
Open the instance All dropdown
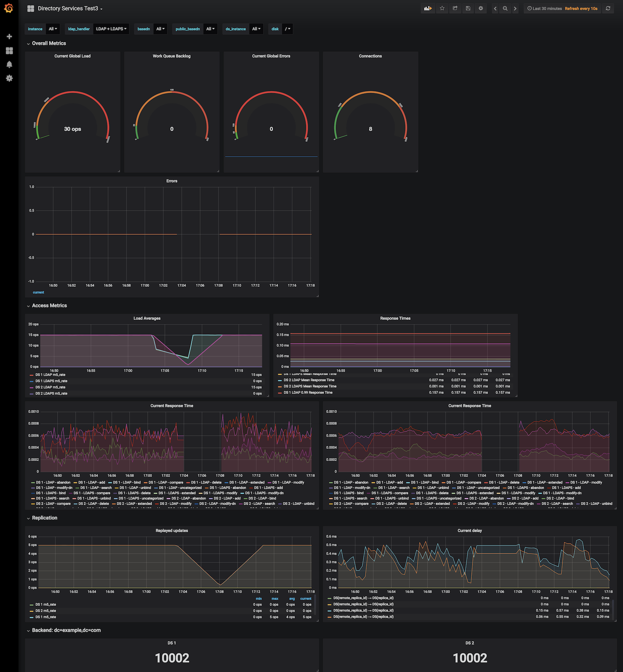coord(53,28)
